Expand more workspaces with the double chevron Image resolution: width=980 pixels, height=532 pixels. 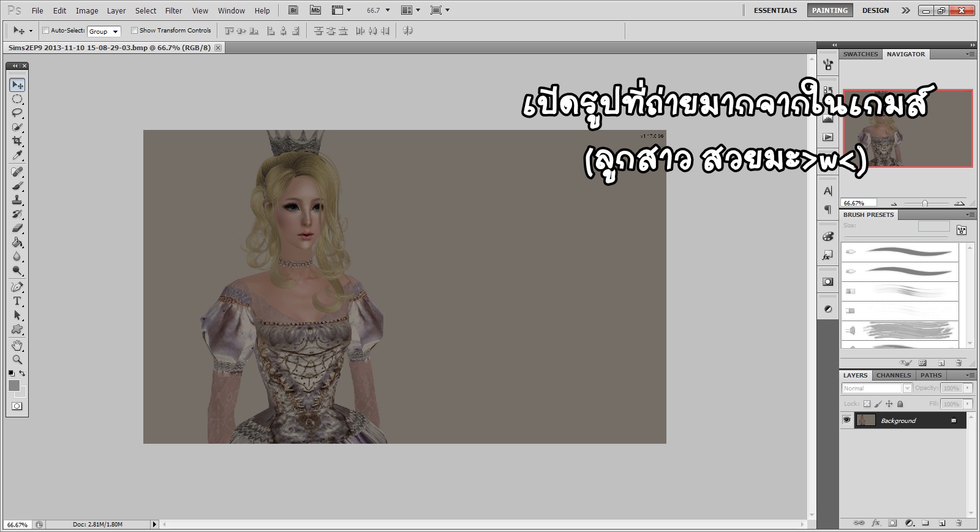pyautogui.click(x=906, y=10)
